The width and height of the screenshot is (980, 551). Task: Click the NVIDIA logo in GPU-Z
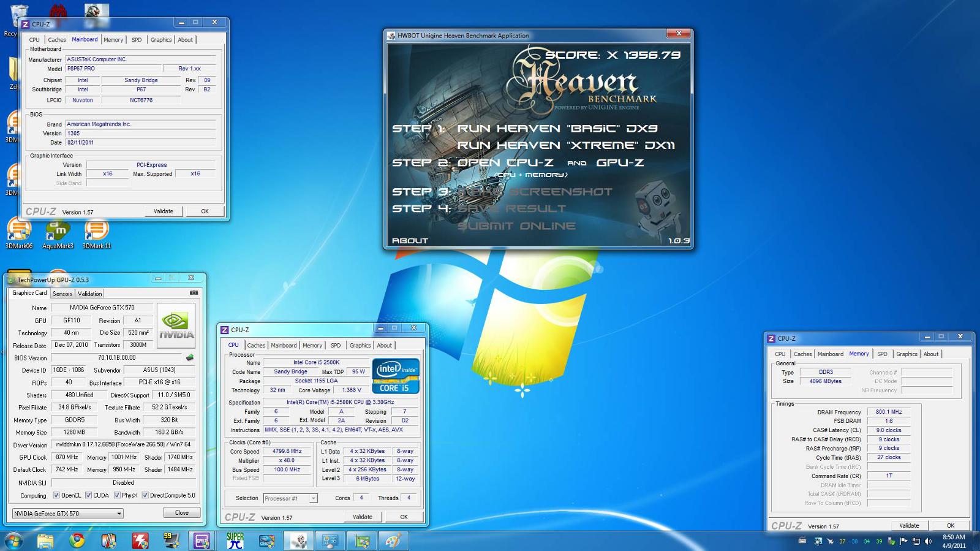pyautogui.click(x=176, y=325)
